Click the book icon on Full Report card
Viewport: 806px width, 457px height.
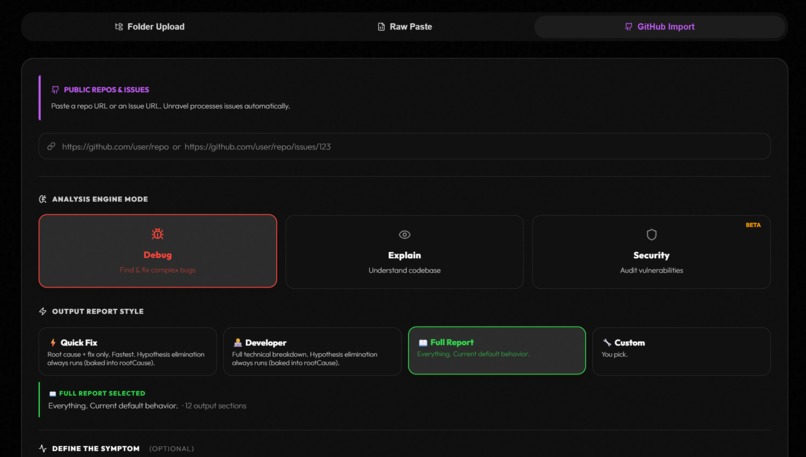423,342
